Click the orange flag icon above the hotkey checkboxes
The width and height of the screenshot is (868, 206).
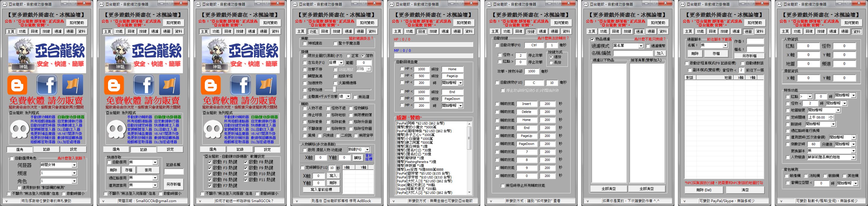[x=266, y=84]
